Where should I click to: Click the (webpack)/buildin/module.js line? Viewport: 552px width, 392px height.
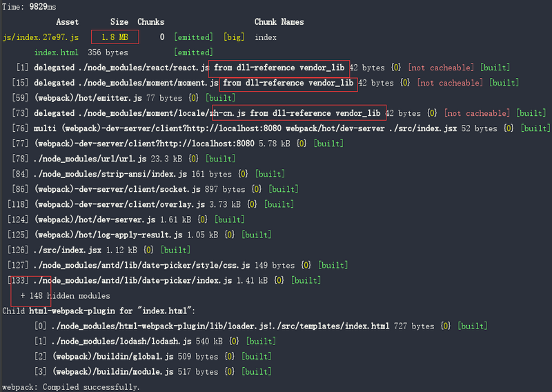pos(152,371)
